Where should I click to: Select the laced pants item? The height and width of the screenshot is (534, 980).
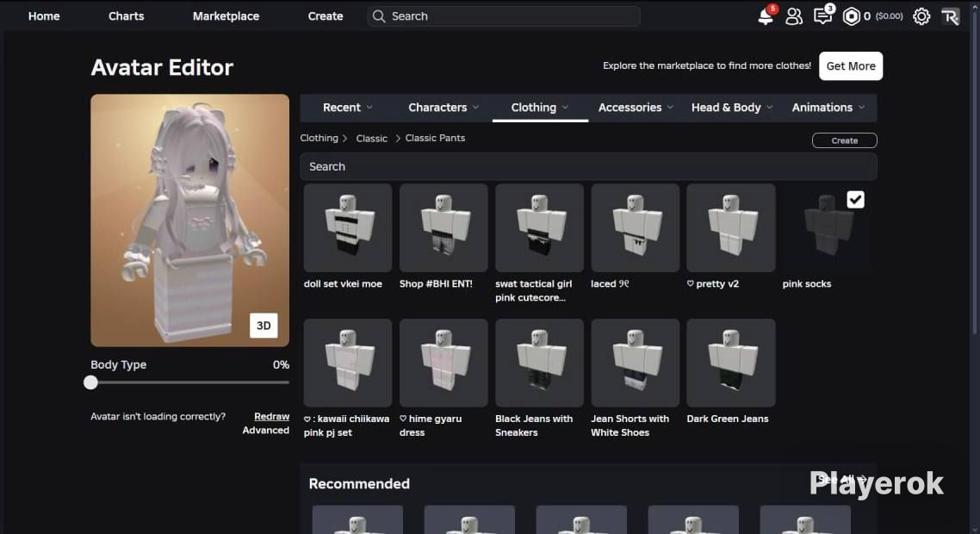click(635, 227)
